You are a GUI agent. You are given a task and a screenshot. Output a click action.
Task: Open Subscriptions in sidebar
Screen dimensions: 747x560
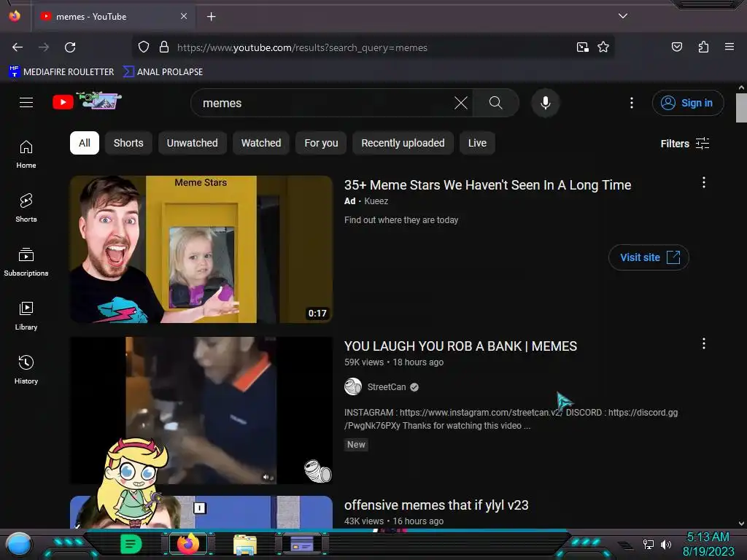coord(26,262)
